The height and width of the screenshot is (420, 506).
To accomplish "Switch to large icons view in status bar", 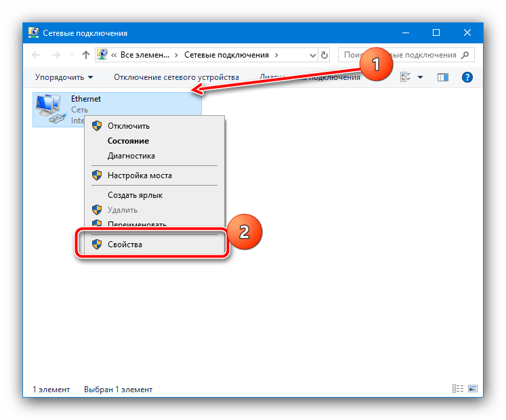I will coord(472,388).
